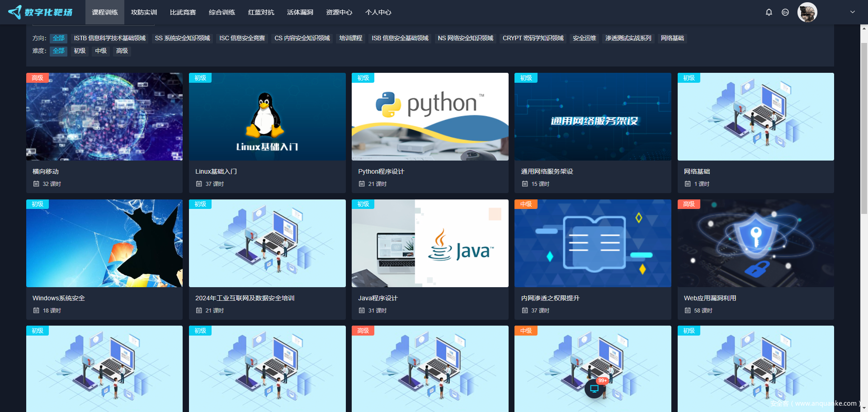This screenshot has height=412, width=868.
Task: Click the lesson icon under 内网渗透之权限提升
Action: pyautogui.click(x=525, y=311)
